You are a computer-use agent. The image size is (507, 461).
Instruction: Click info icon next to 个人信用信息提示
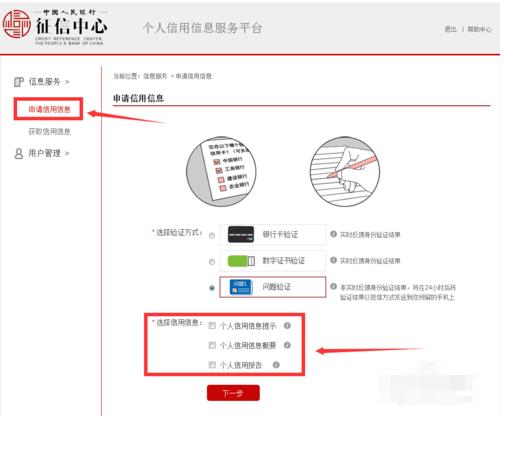tap(287, 326)
